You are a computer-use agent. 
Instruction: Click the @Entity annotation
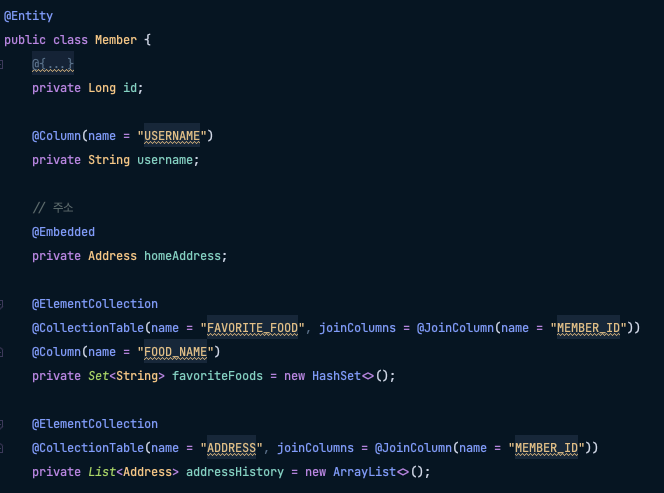[x=28, y=16]
